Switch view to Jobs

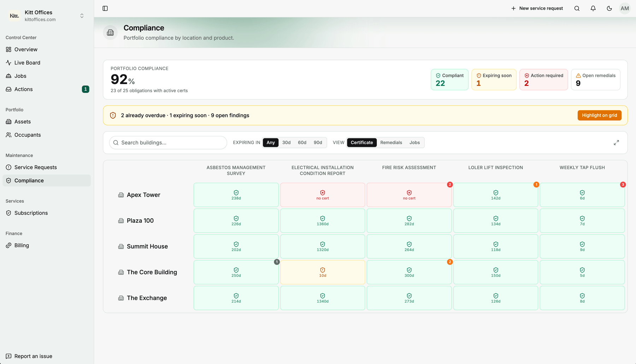(414, 143)
